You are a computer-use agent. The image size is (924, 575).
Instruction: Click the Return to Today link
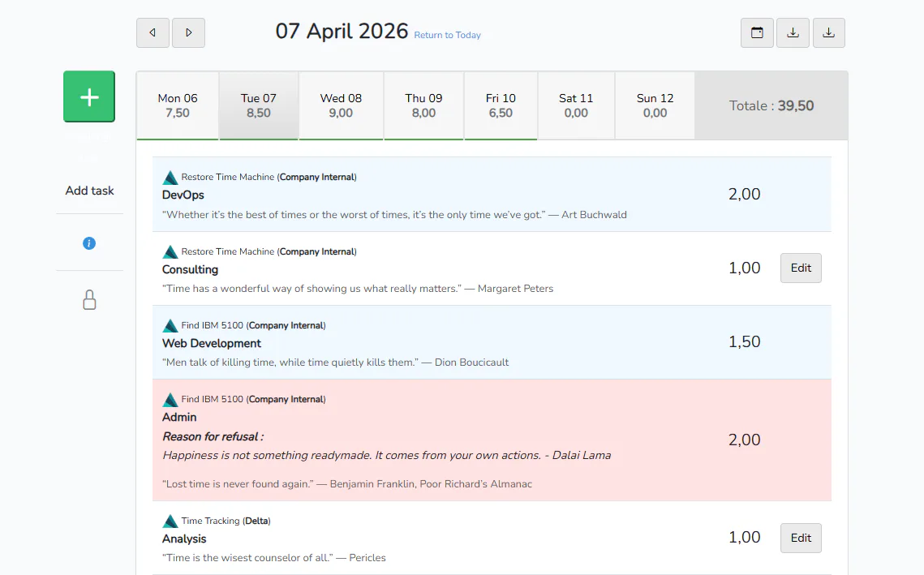pos(447,36)
